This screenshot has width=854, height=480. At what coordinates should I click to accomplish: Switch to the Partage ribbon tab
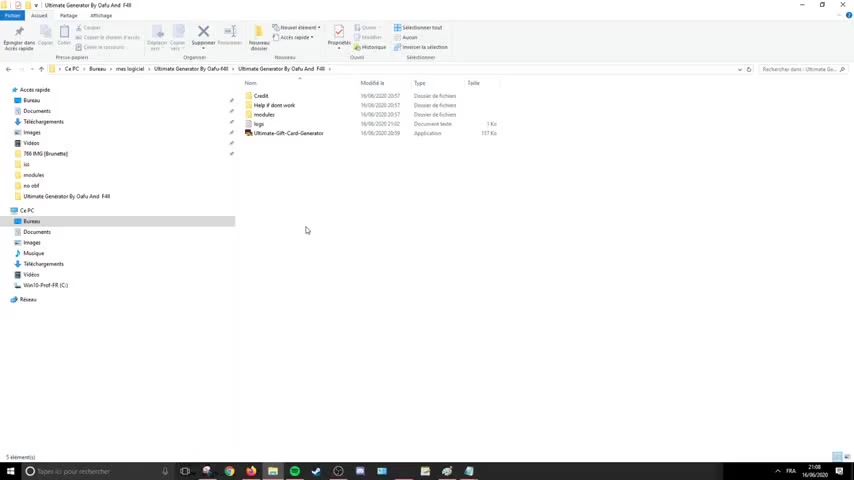pyautogui.click(x=68, y=16)
